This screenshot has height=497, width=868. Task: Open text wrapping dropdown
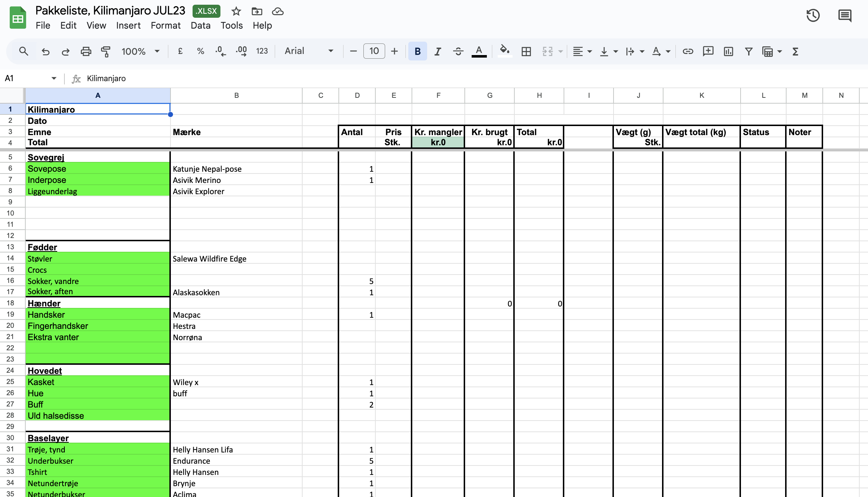coord(635,51)
